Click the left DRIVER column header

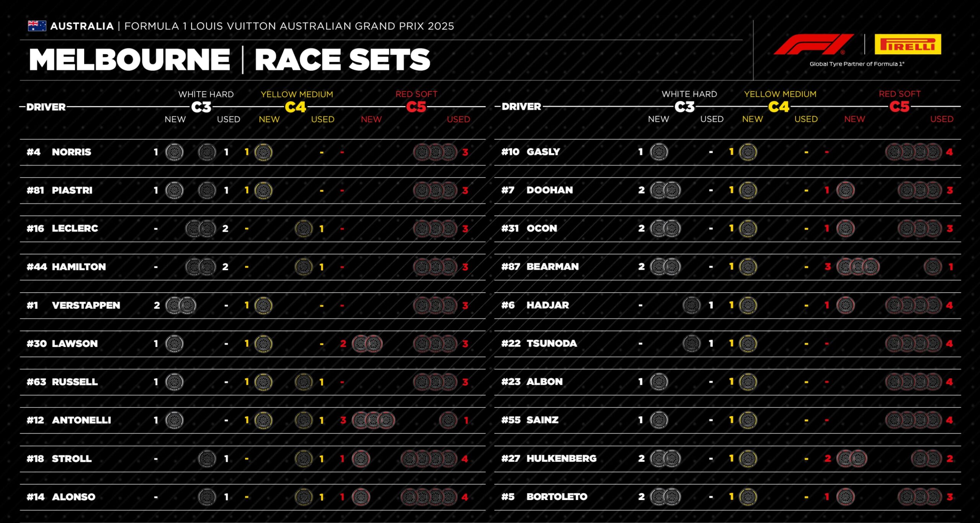pyautogui.click(x=46, y=107)
